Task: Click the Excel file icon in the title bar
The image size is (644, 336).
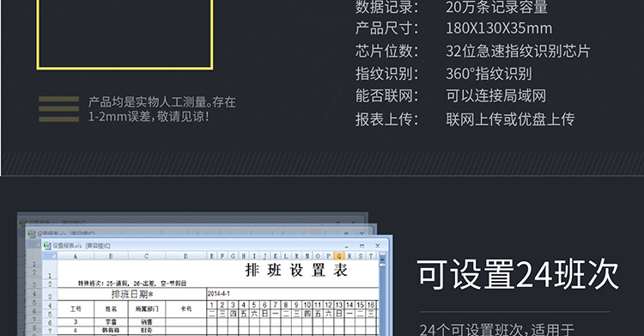Action: (x=47, y=246)
